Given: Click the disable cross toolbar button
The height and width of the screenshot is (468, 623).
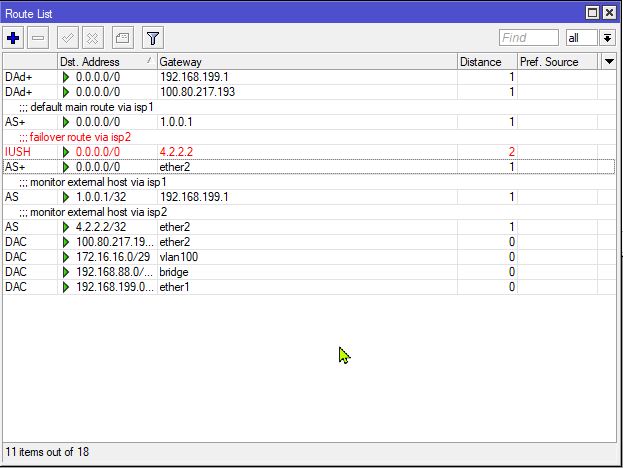Looking at the screenshot, I should [x=93, y=38].
